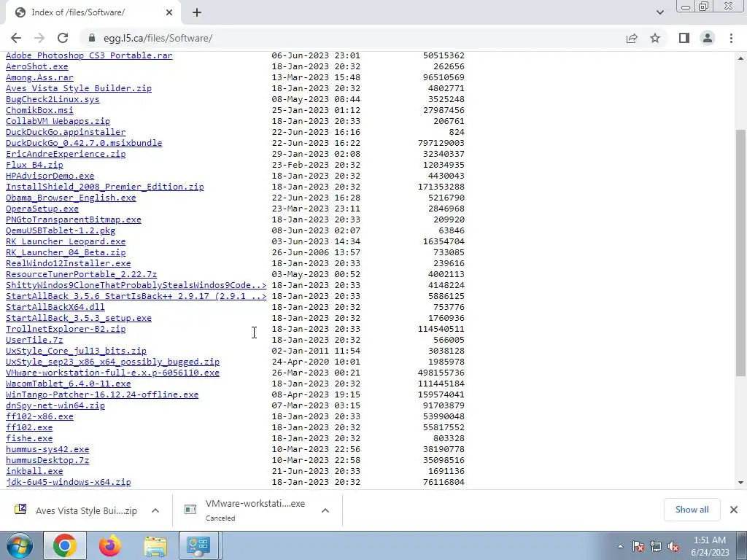
Task: Download QemuUSBTablet-1.2.pkg
Action: click(61, 231)
